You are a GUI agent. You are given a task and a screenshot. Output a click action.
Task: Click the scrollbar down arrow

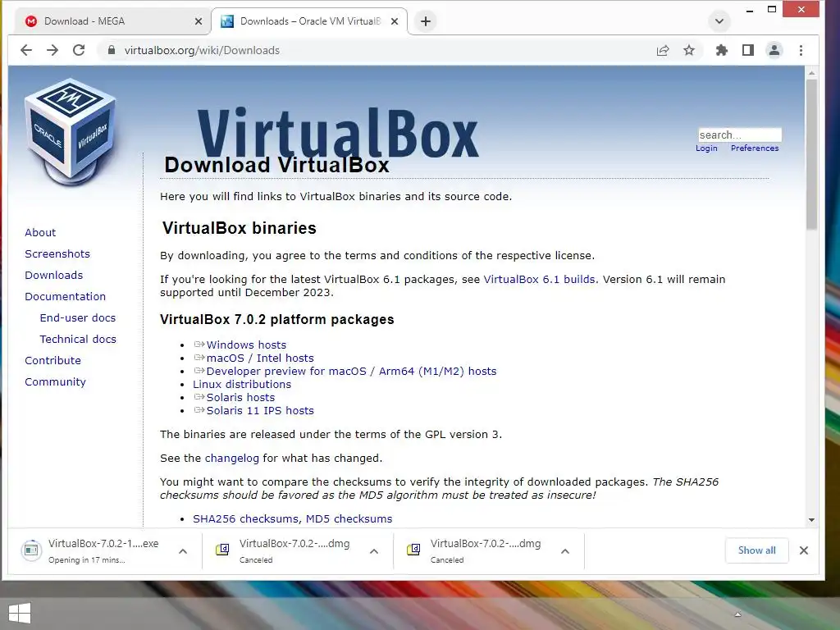811,519
